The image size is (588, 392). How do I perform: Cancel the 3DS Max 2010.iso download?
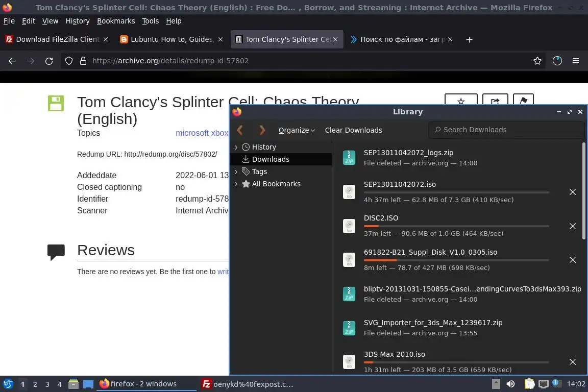[572, 362]
